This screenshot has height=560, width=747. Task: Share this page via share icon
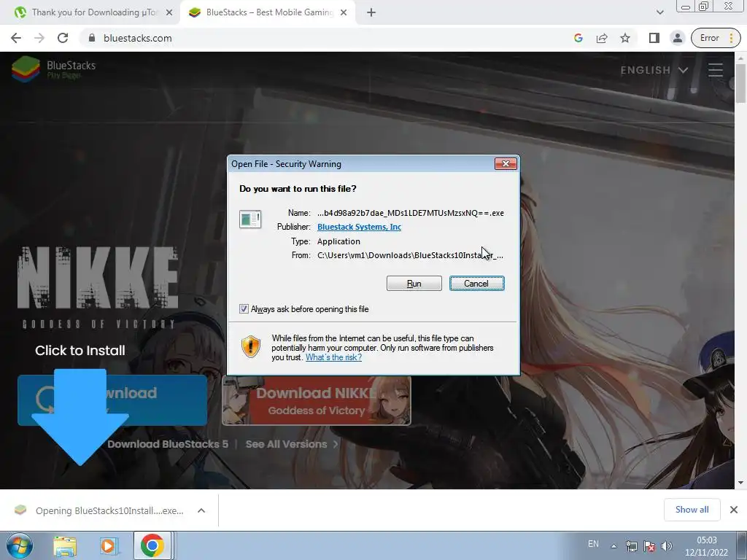pyautogui.click(x=602, y=38)
